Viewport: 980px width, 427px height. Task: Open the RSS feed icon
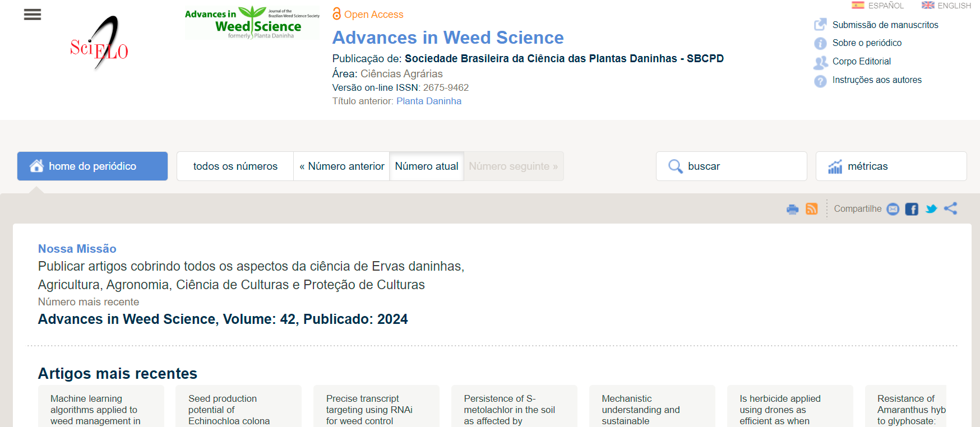click(x=811, y=209)
